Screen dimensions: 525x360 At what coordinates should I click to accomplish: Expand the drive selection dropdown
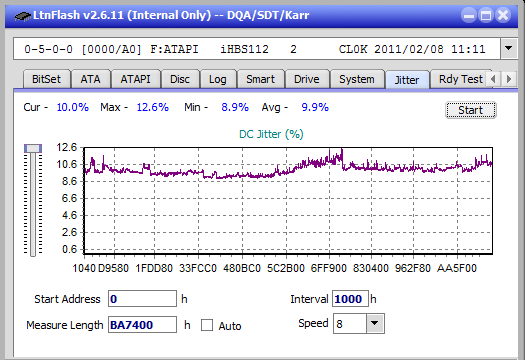click(x=508, y=49)
